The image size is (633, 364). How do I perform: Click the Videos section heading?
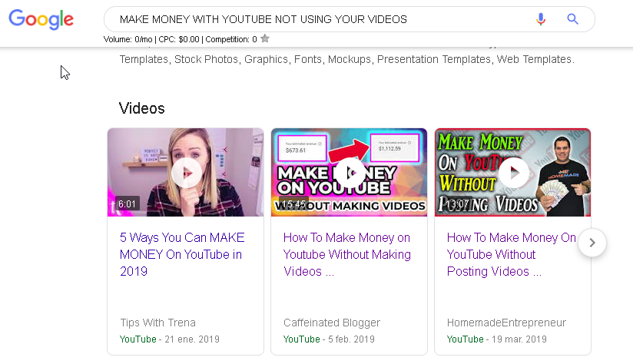(141, 108)
